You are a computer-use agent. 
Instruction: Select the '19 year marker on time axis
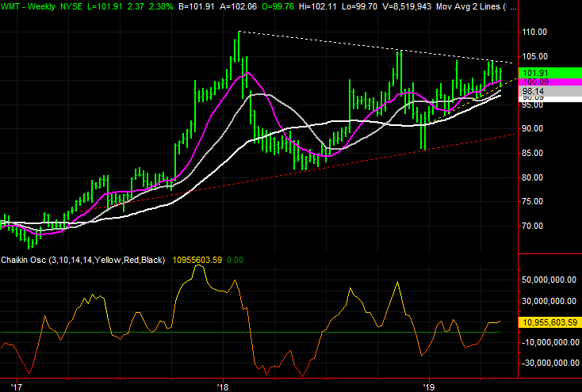427,387
